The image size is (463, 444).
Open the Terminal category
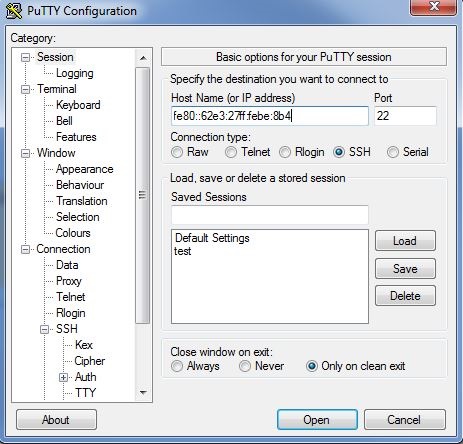[x=57, y=89]
